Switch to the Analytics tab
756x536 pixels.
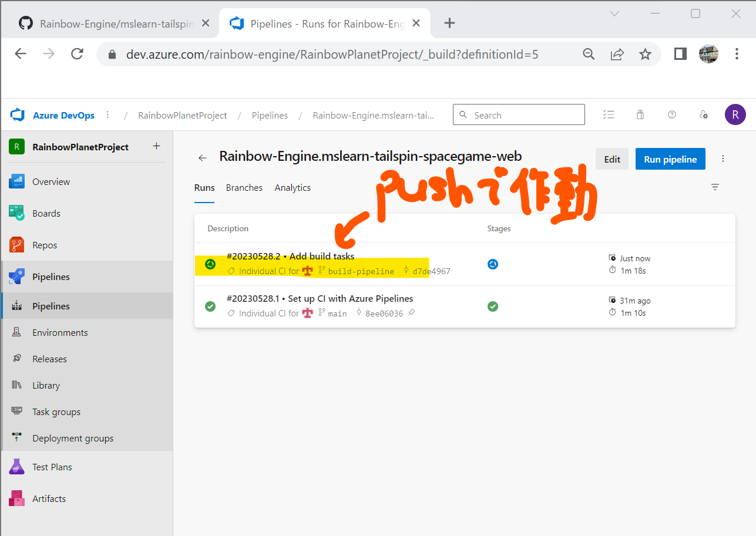tap(293, 188)
